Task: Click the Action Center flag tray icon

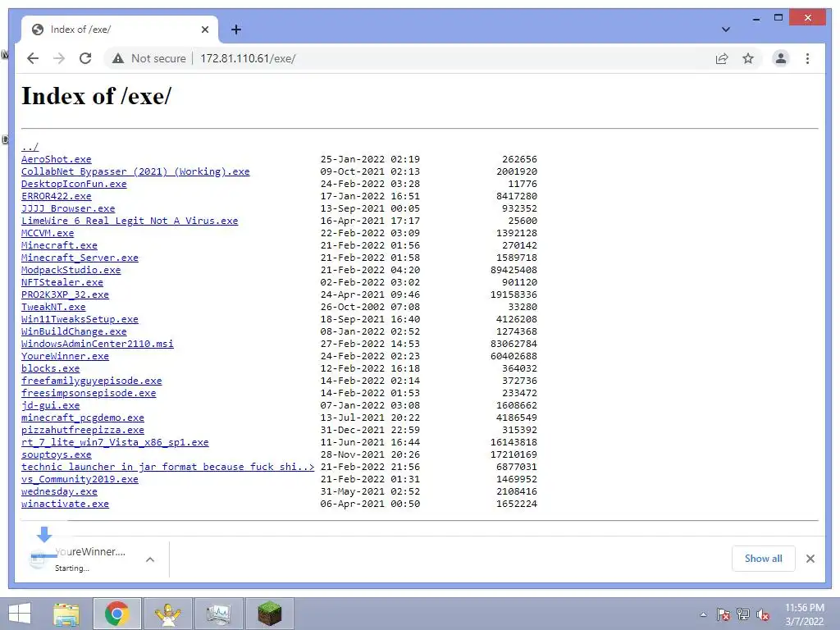Action: click(x=723, y=614)
